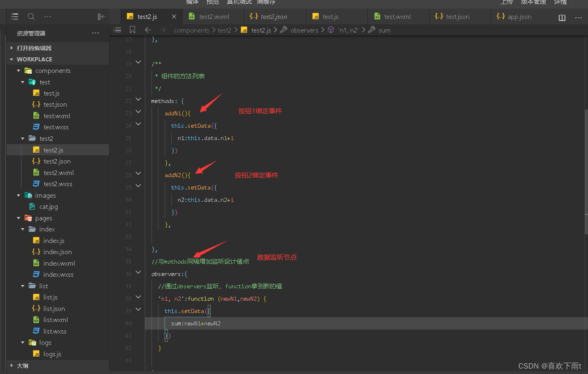Collapse the WORKPLACE section
Screen dimensions: 588x374
[58, 59]
